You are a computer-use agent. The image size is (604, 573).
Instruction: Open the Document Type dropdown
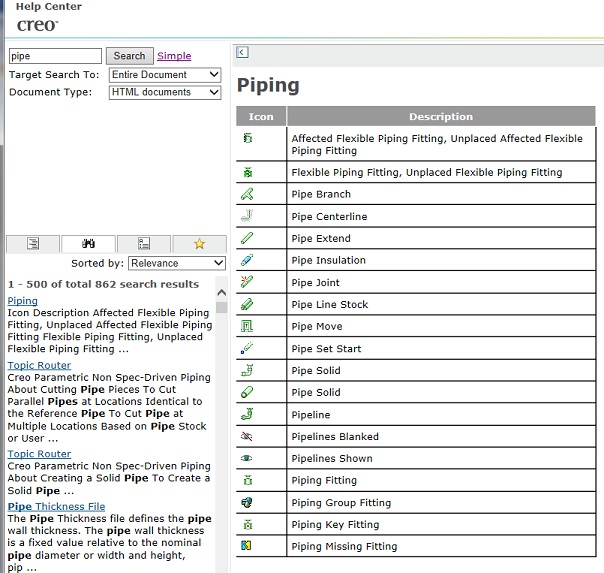165,93
